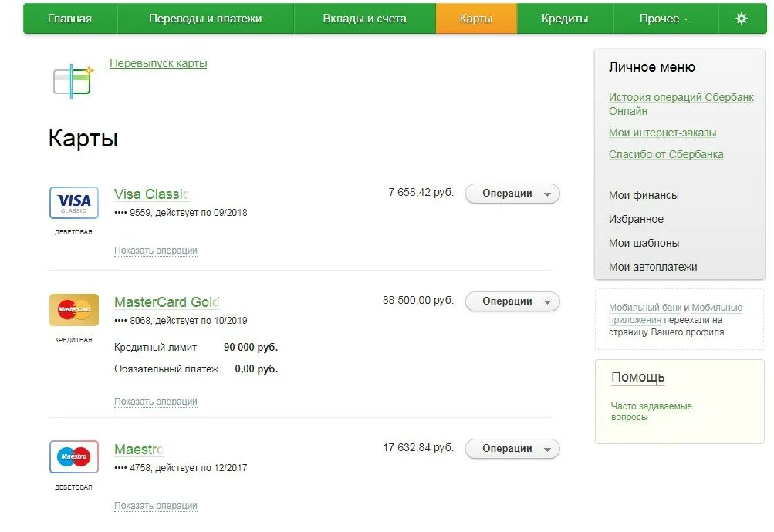Click the Кредитный лимит 90 000 руб. value
Screen dimensions: 774x532
(251, 347)
